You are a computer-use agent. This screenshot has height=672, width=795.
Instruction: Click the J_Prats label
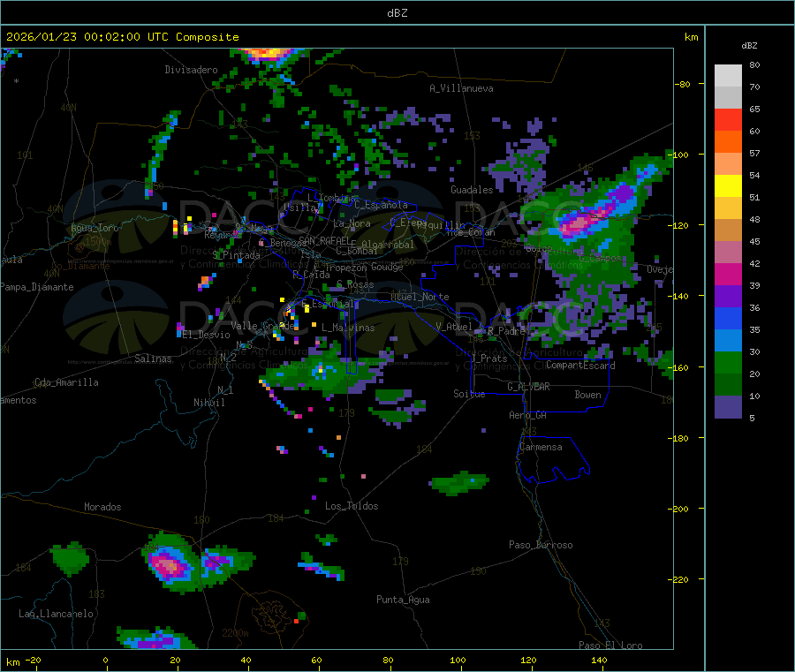tap(489, 359)
